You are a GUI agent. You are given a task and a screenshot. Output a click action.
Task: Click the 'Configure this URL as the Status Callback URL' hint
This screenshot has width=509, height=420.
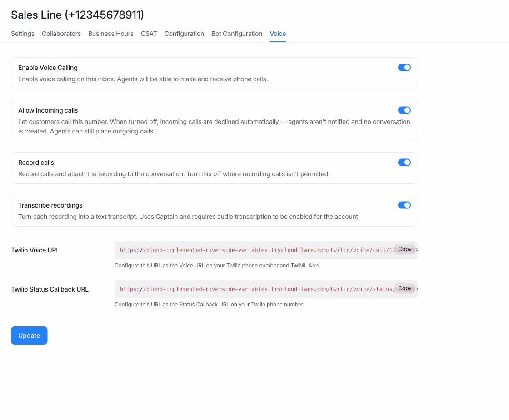point(210,305)
